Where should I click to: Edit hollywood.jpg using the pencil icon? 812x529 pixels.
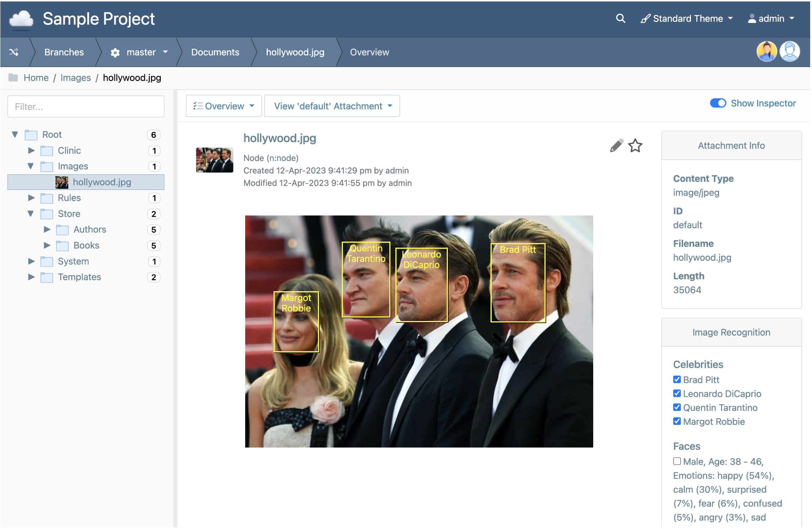616,146
